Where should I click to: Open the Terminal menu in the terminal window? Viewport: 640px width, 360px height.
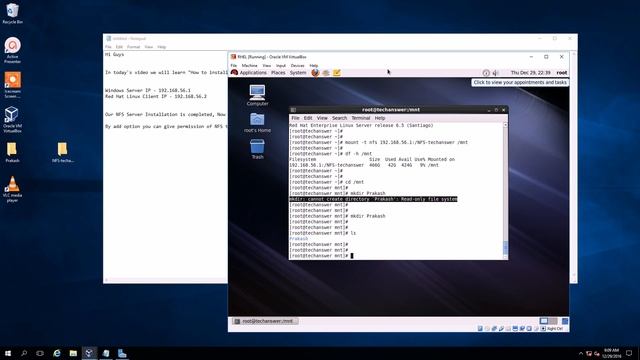pos(360,118)
